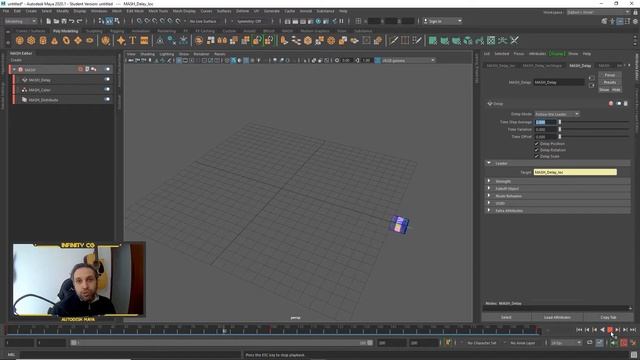Click the Presets button
Screen dimensions: 640x360
click(x=610, y=82)
